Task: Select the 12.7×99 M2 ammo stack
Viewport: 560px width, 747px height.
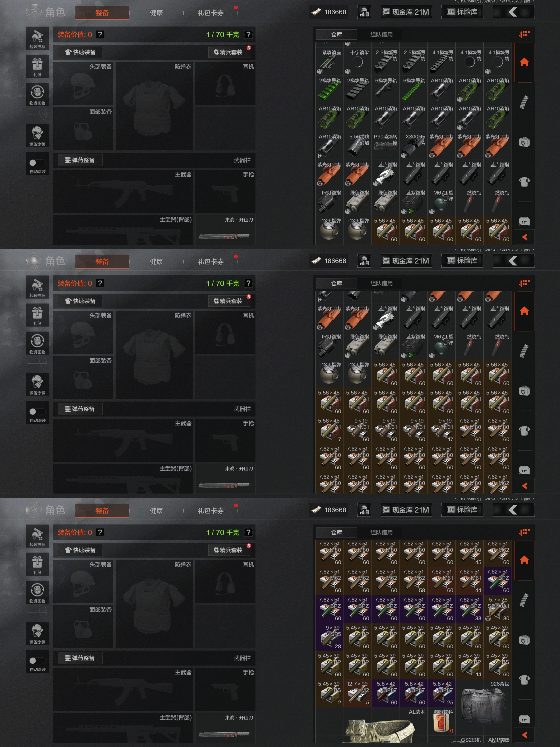Action: [x=357, y=693]
